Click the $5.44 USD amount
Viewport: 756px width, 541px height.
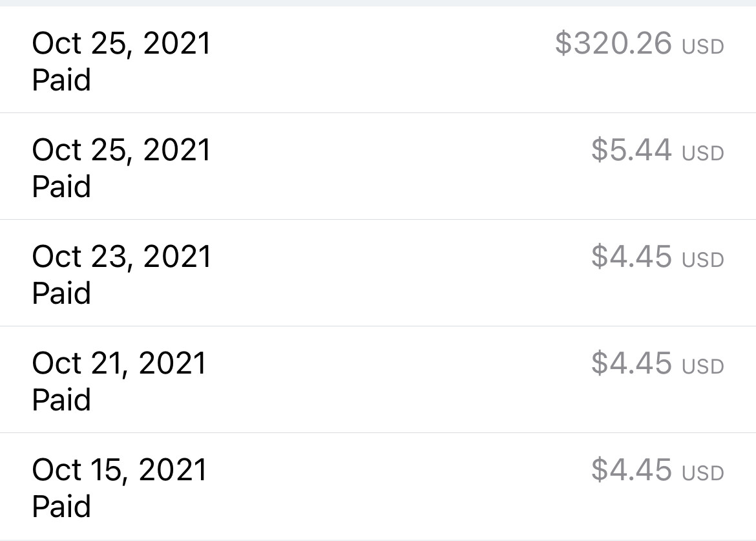(x=658, y=149)
